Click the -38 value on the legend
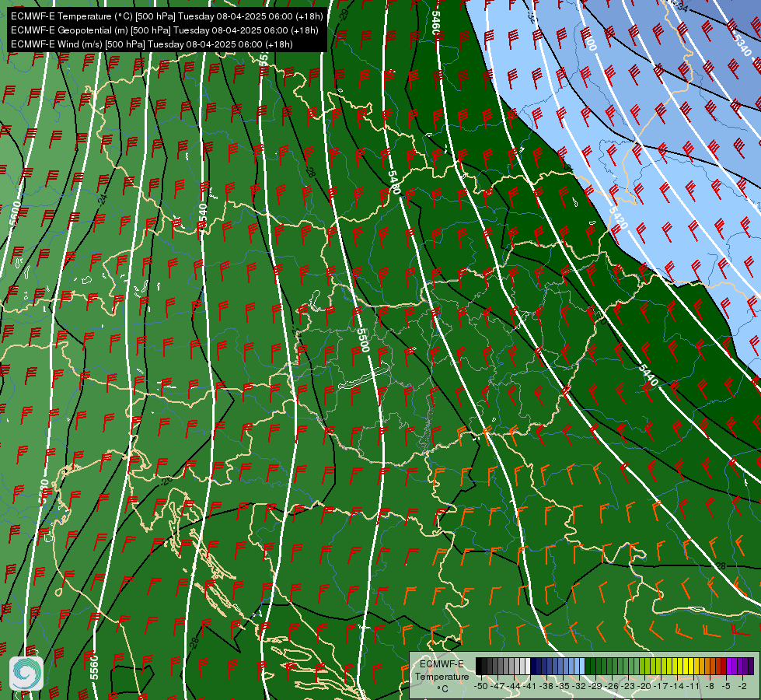This screenshot has height=700, width=761. (x=547, y=687)
